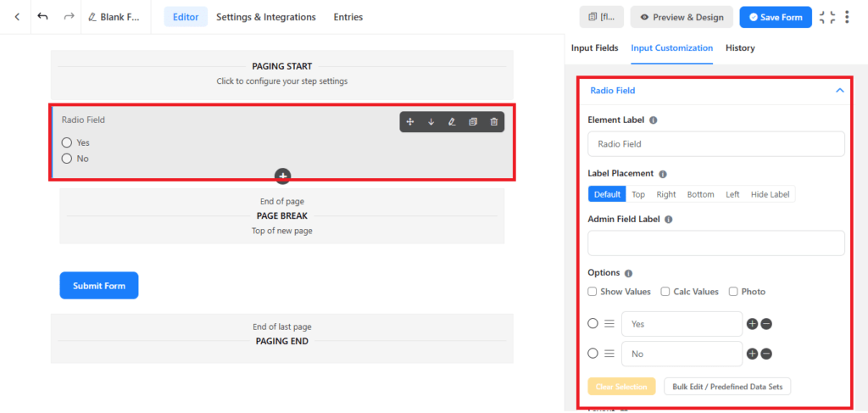868x413 pixels.
Task: Click the Admin Field Label input
Action: (x=715, y=243)
